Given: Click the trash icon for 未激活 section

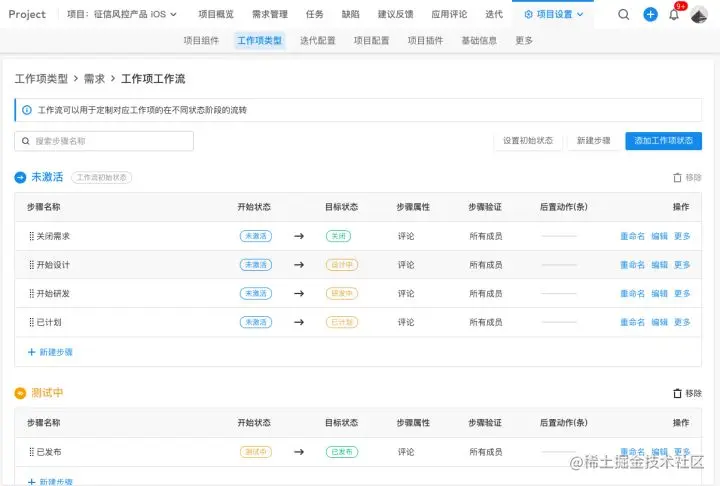Looking at the screenshot, I should pos(677,177).
